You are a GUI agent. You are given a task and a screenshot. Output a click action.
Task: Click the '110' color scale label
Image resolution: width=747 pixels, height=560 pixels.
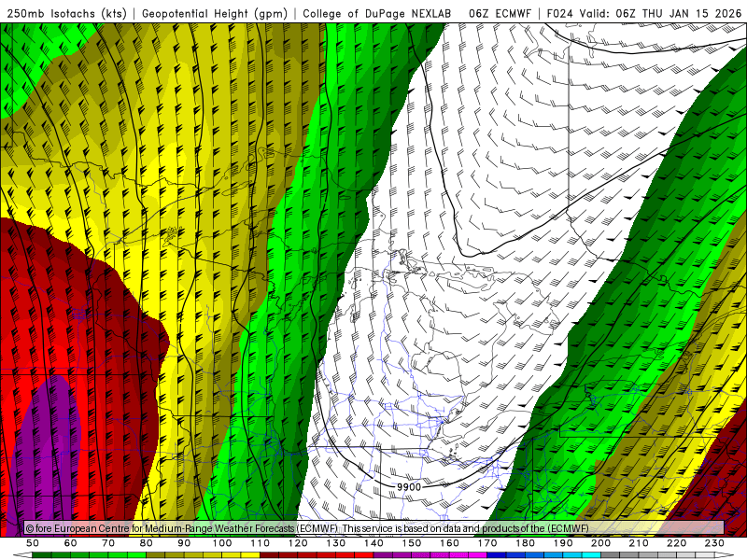pyautogui.click(x=261, y=543)
